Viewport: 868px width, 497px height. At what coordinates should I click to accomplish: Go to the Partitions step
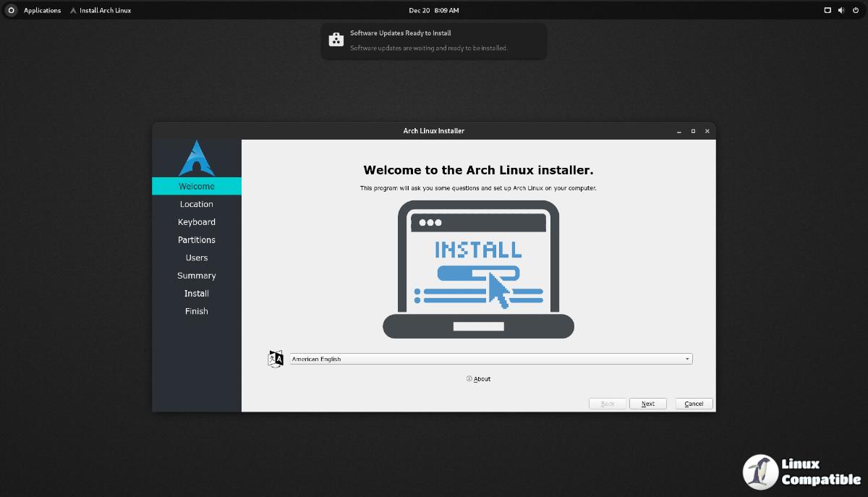pyautogui.click(x=197, y=240)
